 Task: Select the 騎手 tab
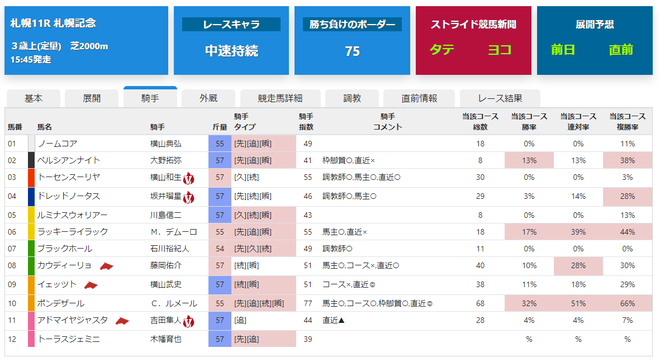pos(150,98)
